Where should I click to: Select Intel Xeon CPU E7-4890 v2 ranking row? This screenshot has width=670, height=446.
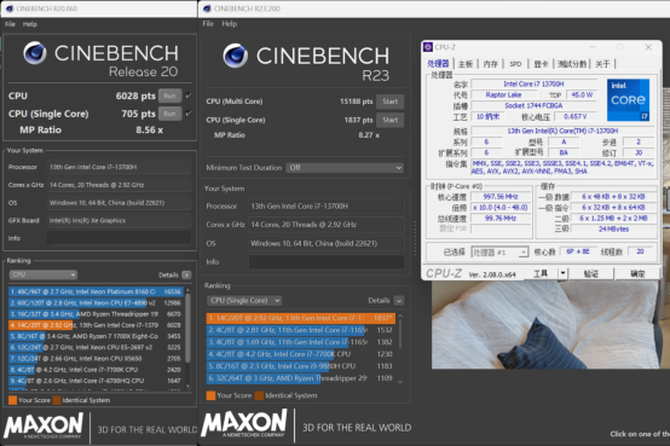[96, 303]
